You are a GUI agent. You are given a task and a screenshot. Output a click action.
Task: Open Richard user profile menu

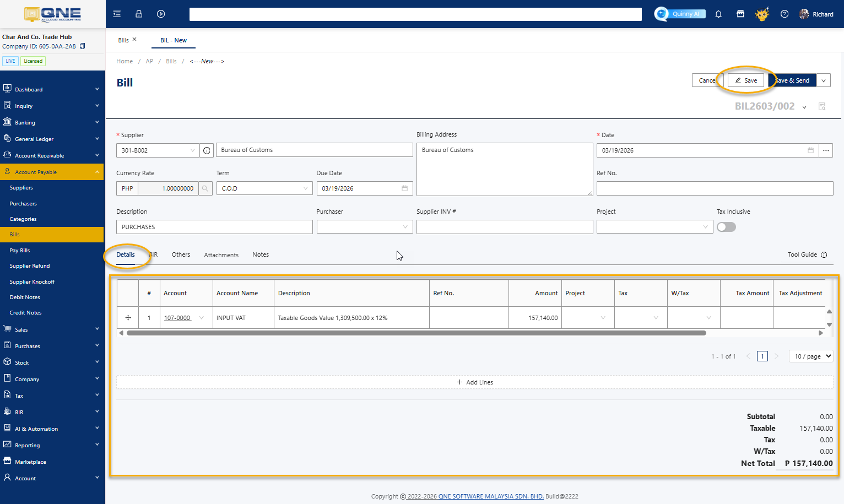click(x=816, y=14)
